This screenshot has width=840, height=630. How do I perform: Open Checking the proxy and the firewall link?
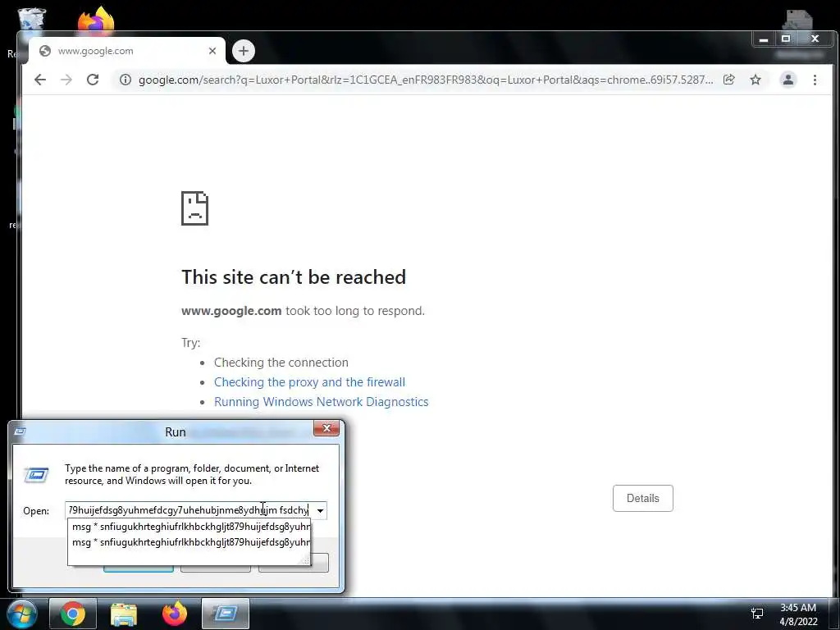point(309,382)
